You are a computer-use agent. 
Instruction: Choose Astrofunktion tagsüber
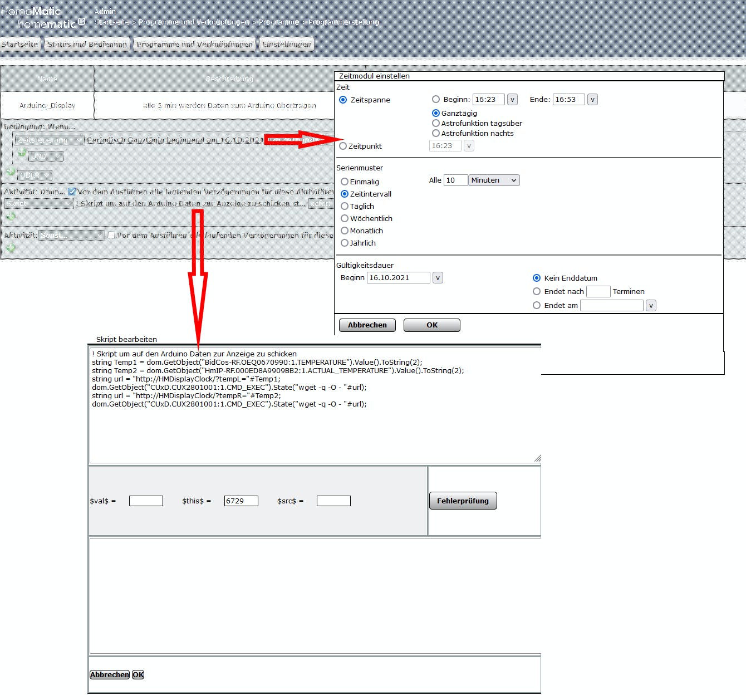point(436,123)
